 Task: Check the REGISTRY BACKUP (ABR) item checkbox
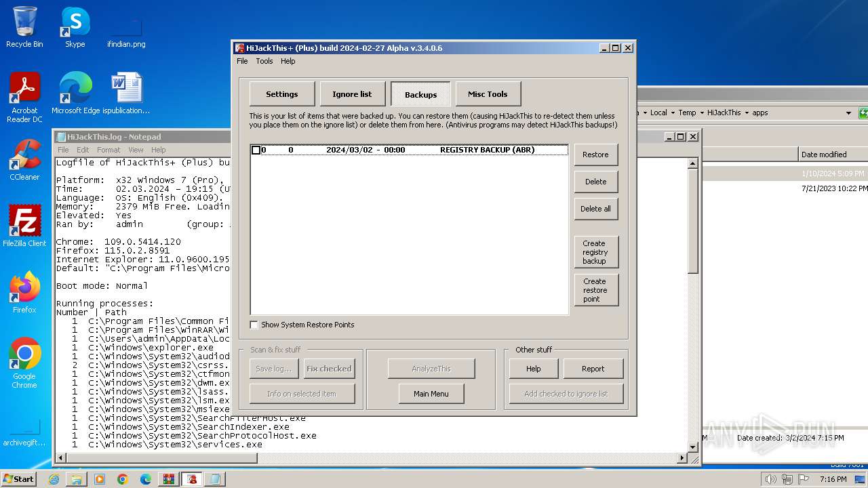tap(256, 150)
